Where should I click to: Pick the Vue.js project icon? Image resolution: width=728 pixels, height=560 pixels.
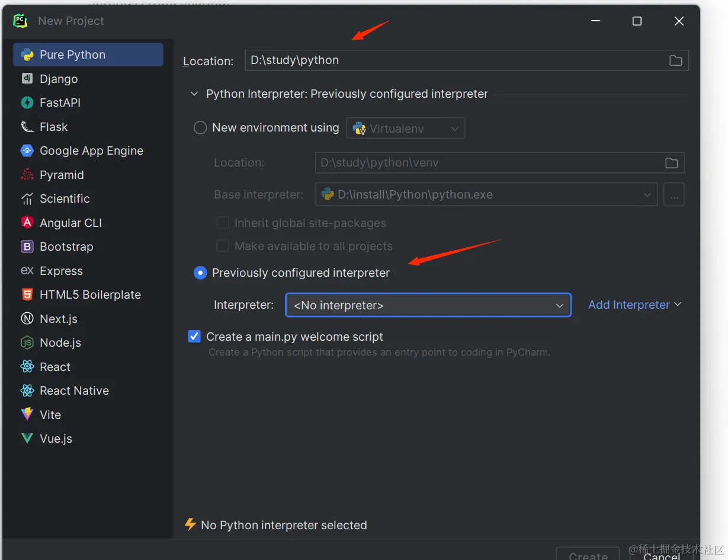[27, 439]
